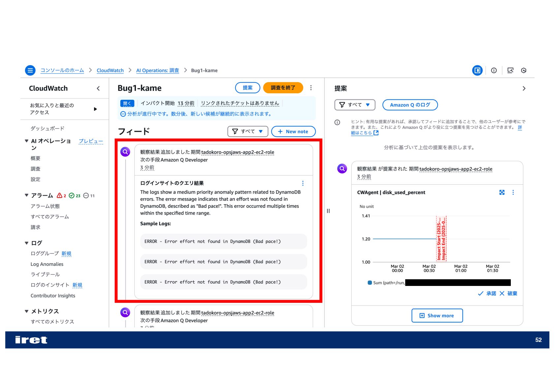Click the 提案 button
The image size is (555, 392).
(x=247, y=88)
